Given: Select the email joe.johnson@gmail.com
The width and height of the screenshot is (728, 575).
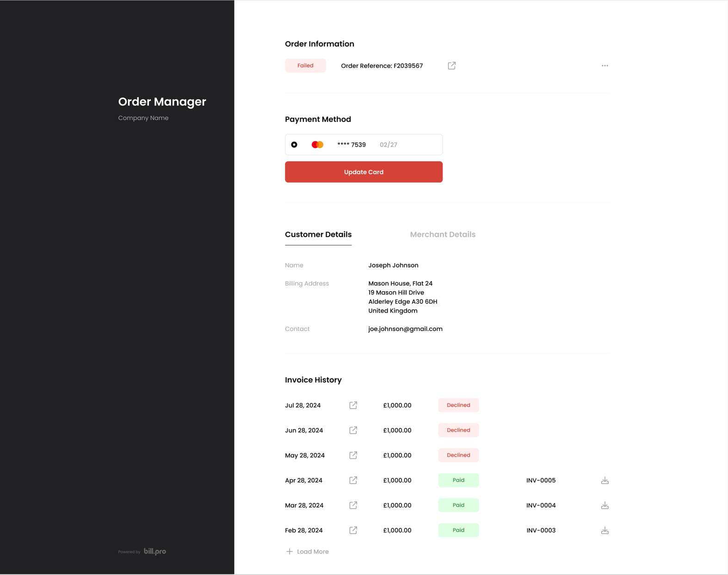Looking at the screenshot, I should click(405, 329).
